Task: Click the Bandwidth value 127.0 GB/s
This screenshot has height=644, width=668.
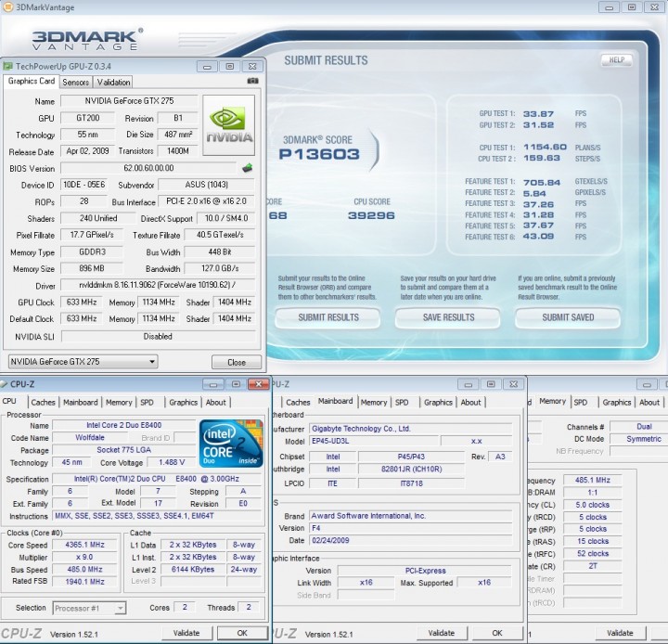Action: coord(220,268)
